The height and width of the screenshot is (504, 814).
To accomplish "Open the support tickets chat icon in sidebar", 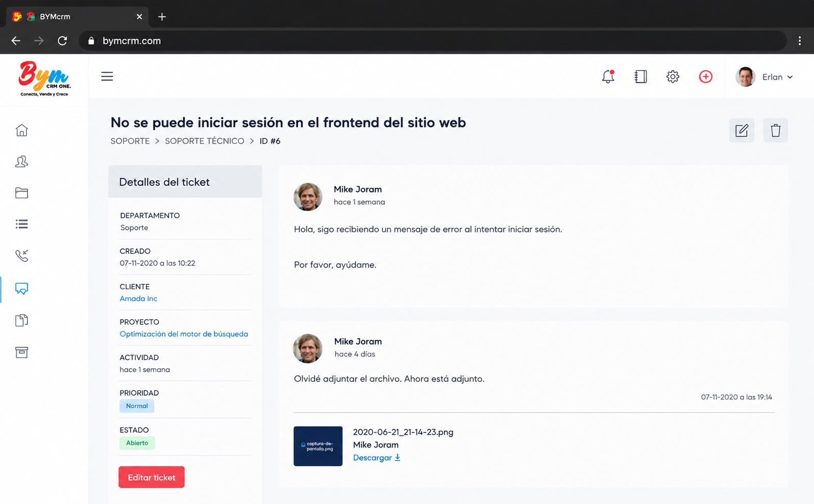I will click(21, 289).
